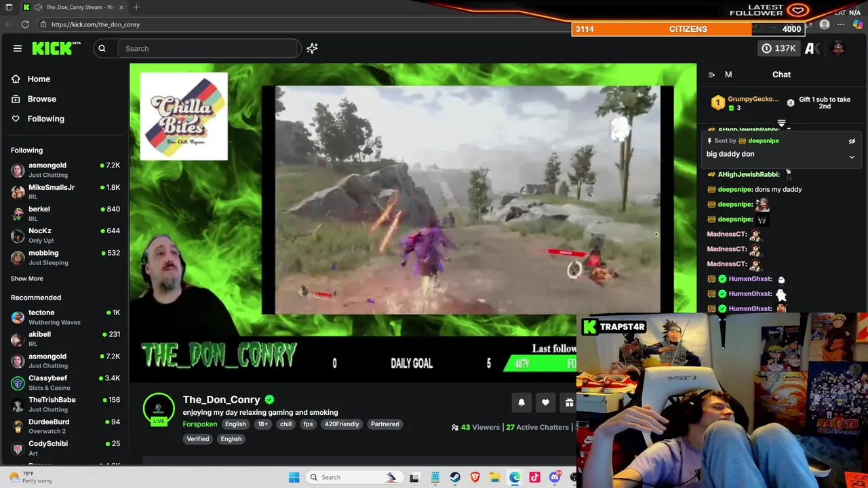Open tectone recommended channel

pos(64,317)
